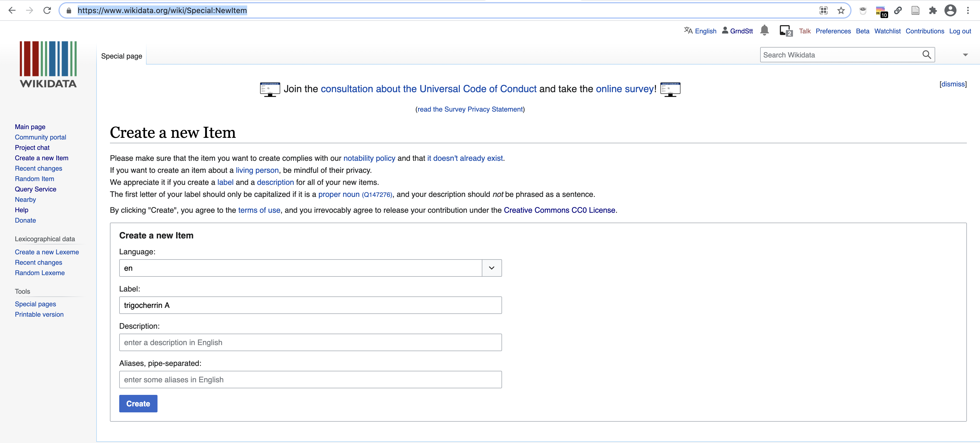This screenshot has height=443, width=980.
Task: Open Project chat sidebar link
Action: pyautogui.click(x=32, y=148)
